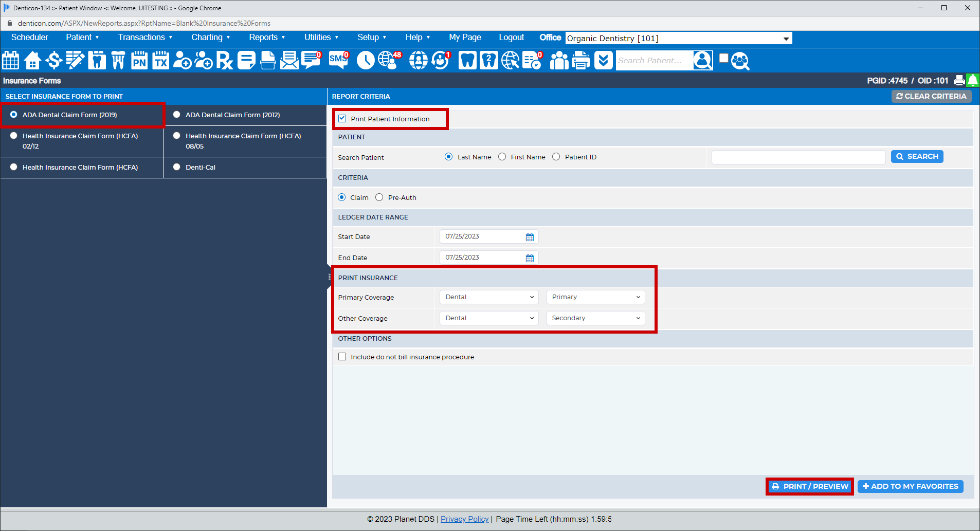
Task: Enable include do not bill insurance procedure
Action: 342,357
